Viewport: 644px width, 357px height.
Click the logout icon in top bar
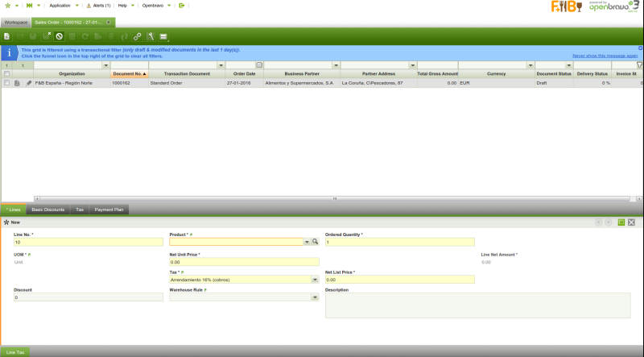(x=182, y=5)
